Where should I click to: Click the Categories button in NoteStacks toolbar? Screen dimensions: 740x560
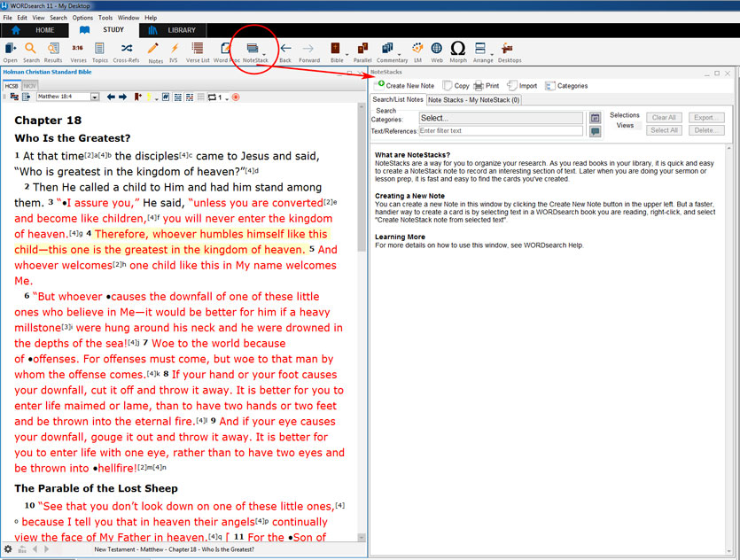click(566, 85)
